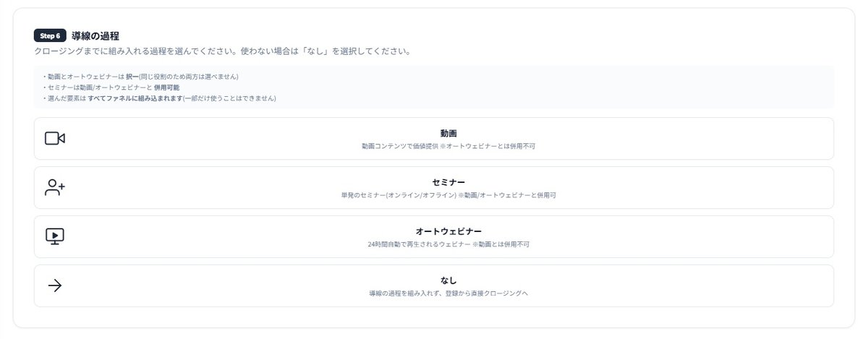Click the person-plus icon on セミナー card
The height and width of the screenshot is (339, 868).
[x=55, y=188]
